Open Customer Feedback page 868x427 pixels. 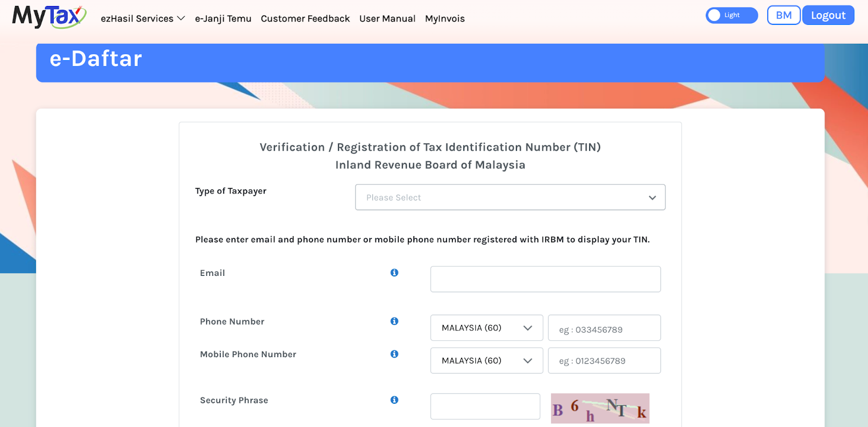305,18
